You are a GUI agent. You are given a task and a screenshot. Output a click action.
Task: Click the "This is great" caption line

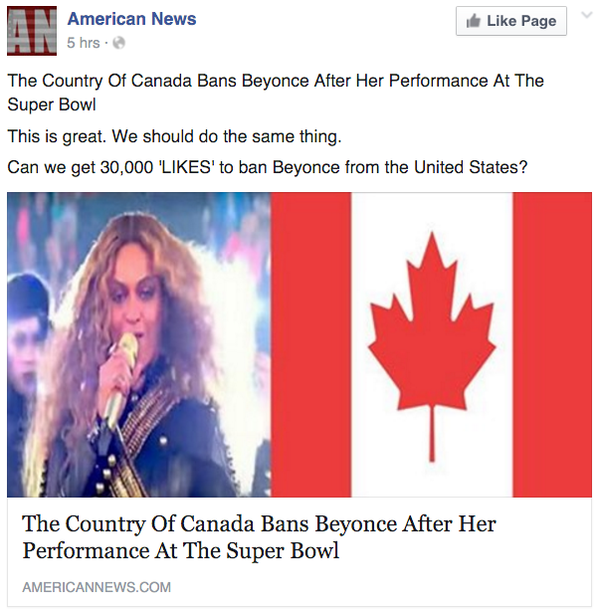tap(174, 136)
